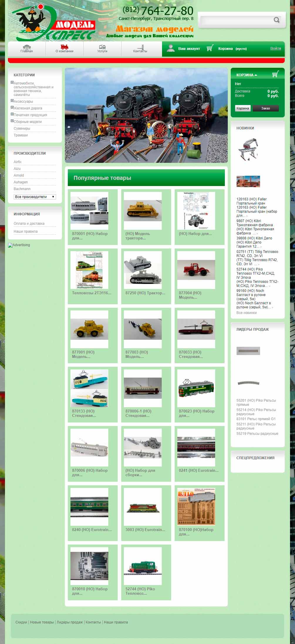Open the Трамваи category
Image resolution: width=295 pixels, height=644 pixels.
click(x=21, y=135)
